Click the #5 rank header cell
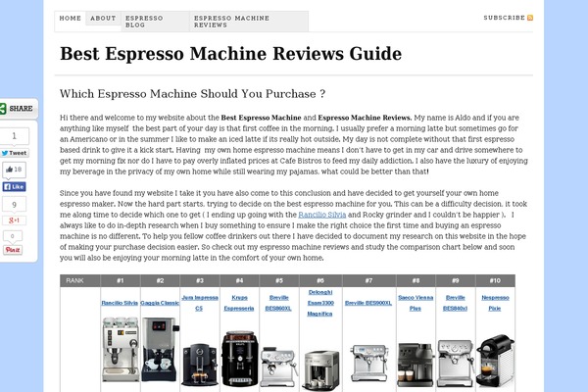This screenshot has height=392, width=588. tap(279, 280)
